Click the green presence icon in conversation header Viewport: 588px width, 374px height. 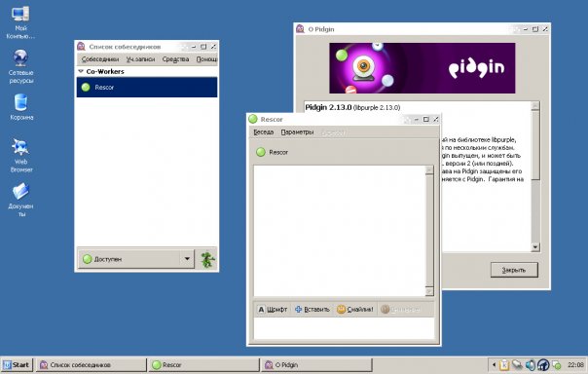[x=261, y=152]
